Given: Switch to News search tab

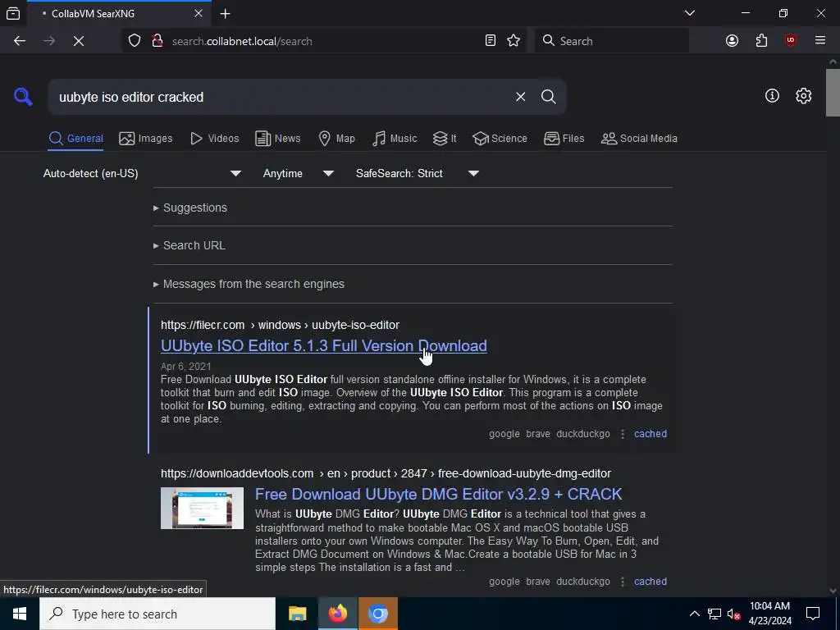Looking at the screenshot, I should pos(278,139).
